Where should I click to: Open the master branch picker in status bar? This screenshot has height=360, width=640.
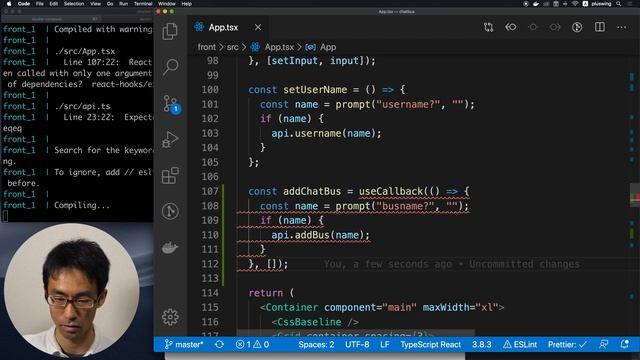coord(184,344)
